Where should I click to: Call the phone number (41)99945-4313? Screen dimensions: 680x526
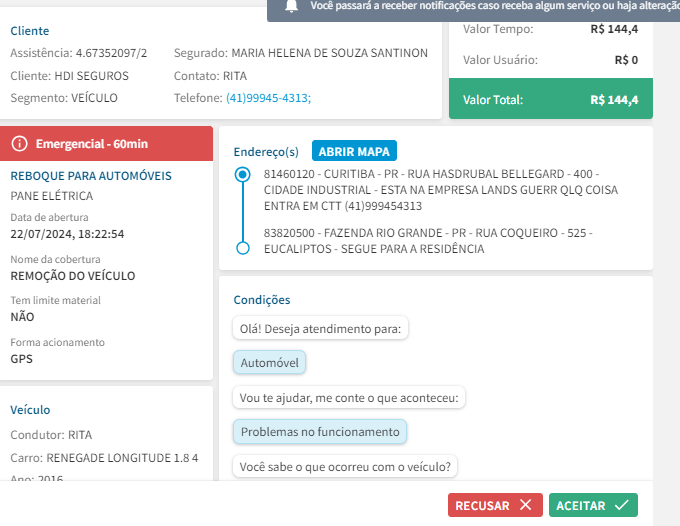tap(268, 98)
